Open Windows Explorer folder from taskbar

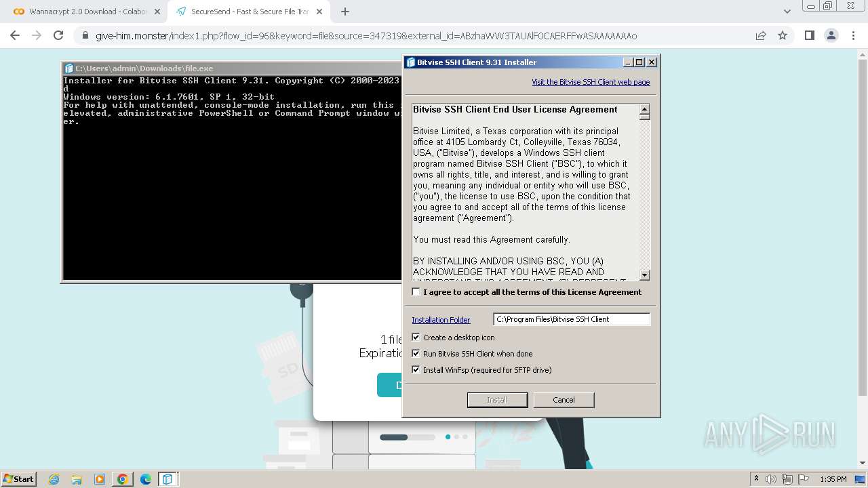pyautogui.click(x=77, y=479)
